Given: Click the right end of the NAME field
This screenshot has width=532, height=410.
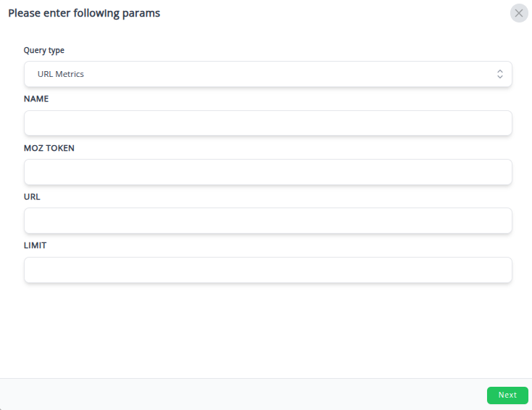Looking at the screenshot, I should pyautogui.click(x=500, y=123).
